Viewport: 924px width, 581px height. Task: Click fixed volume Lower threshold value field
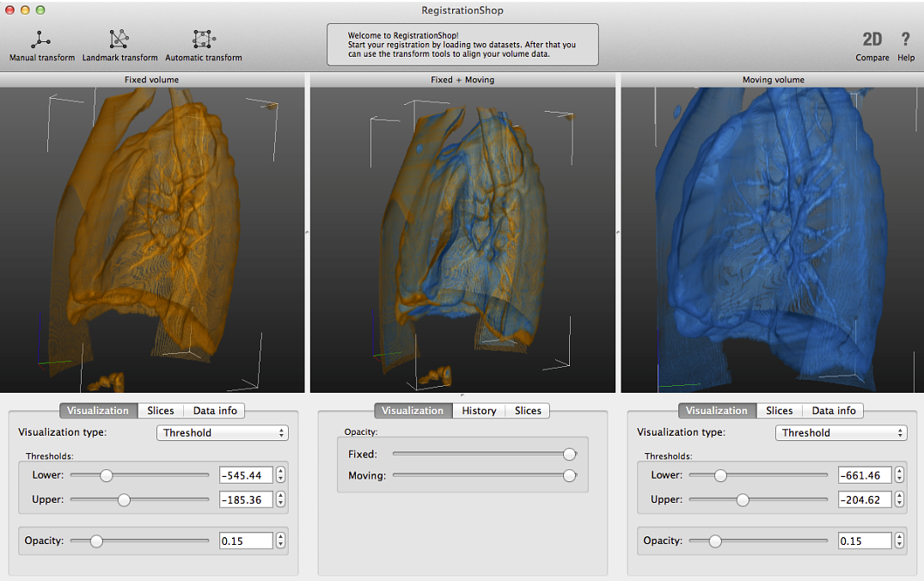[x=246, y=475]
